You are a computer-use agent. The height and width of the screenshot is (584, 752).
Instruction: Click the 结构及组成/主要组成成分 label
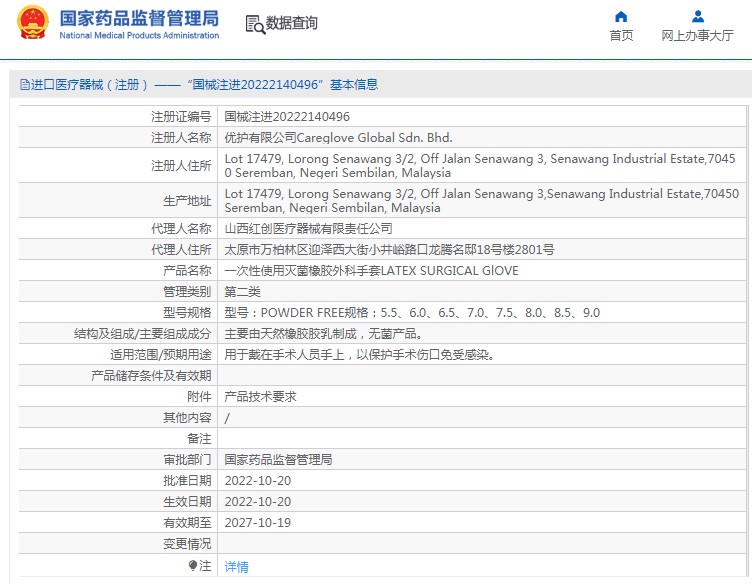(x=142, y=334)
